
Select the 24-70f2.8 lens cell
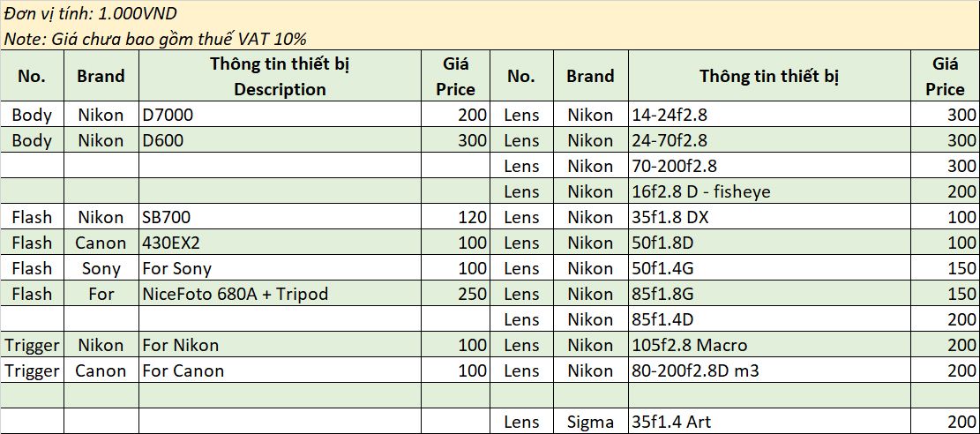coord(769,140)
